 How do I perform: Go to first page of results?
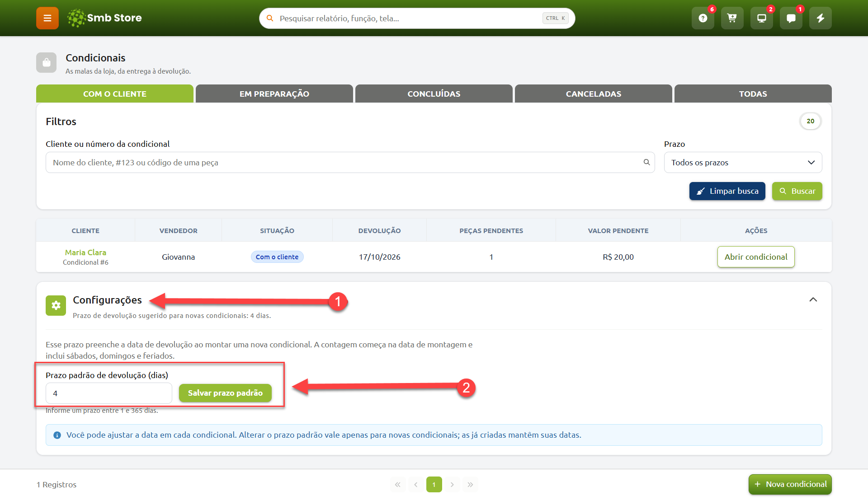[x=398, y=485]
